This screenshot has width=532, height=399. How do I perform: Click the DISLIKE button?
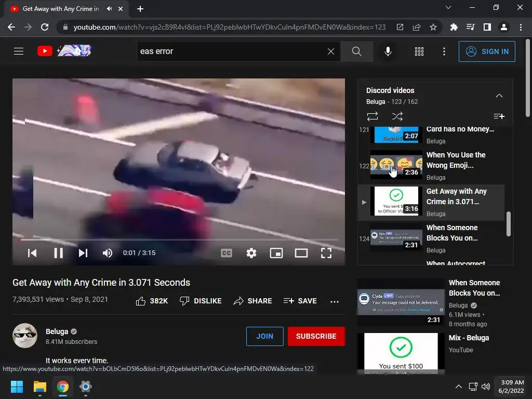pos(201,301)
